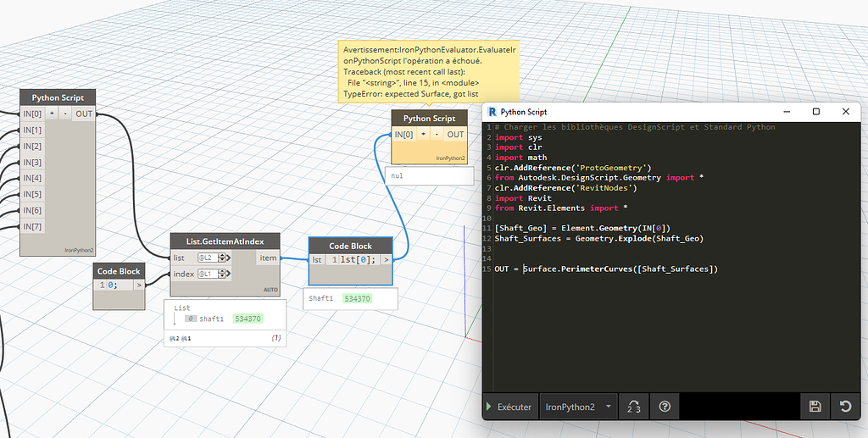Click the green 534370 element ID under List preview
868x438 pixels.
[248, 319]
